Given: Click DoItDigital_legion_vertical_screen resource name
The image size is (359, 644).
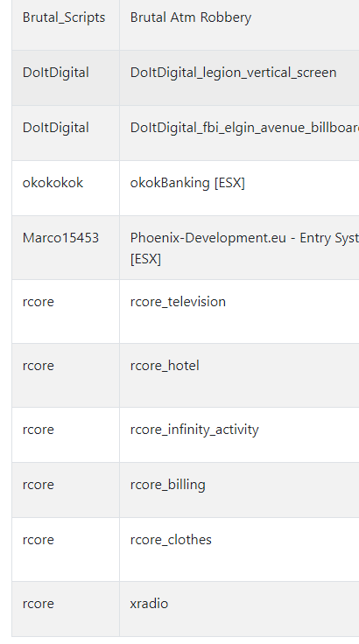Looking at the screenshot, I should coord(233,73).
